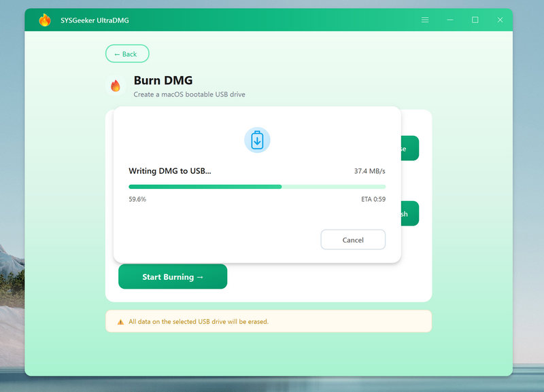The width and height of the screenshot is (544, 392).
Task: Click the 37.4 MB/s write speed readout
Action: point(369,171)
